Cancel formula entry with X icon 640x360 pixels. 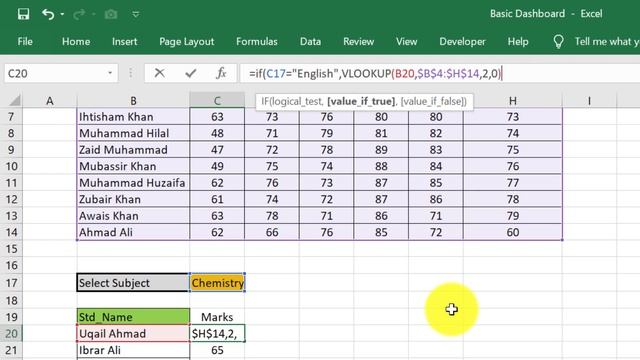[160, 73]
